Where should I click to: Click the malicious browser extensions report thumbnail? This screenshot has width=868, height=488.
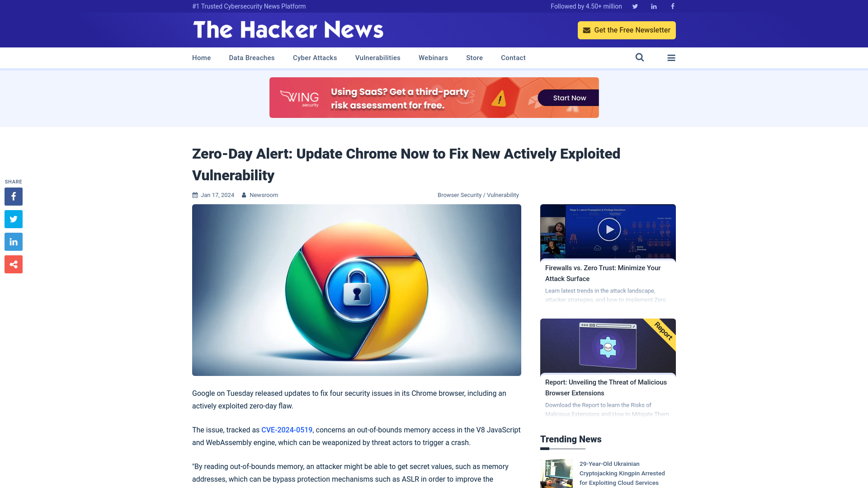point(608,346)
